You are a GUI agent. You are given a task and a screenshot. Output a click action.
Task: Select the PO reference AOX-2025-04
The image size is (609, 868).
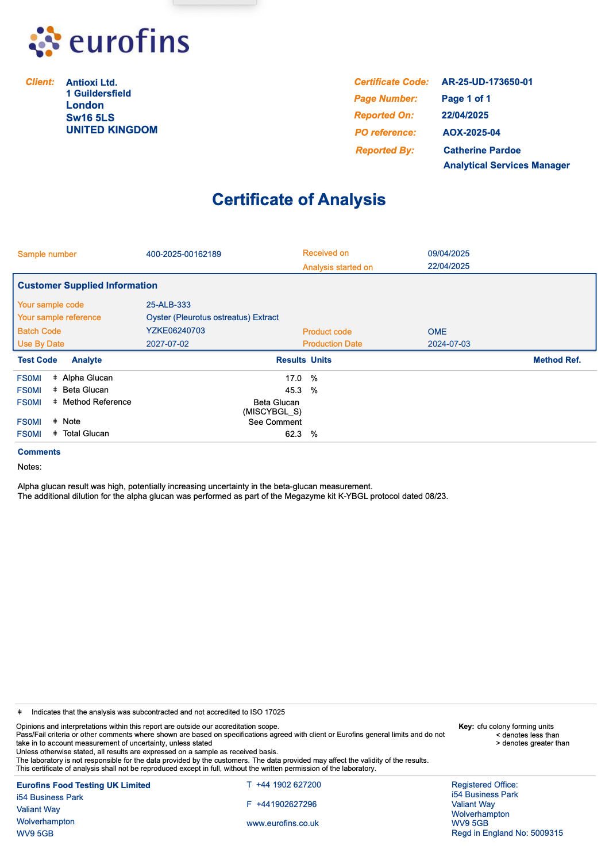(471, 133)
